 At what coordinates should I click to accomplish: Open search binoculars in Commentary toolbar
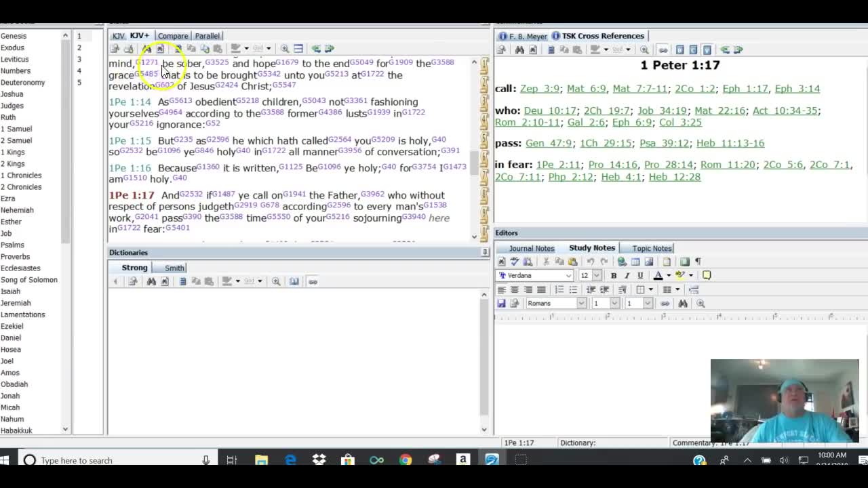point(519,49)
